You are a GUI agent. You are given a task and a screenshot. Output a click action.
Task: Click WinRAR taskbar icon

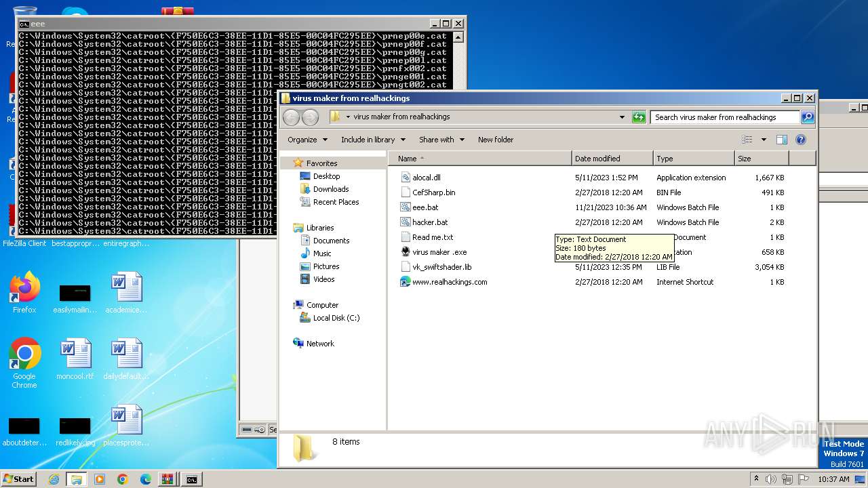167,479
